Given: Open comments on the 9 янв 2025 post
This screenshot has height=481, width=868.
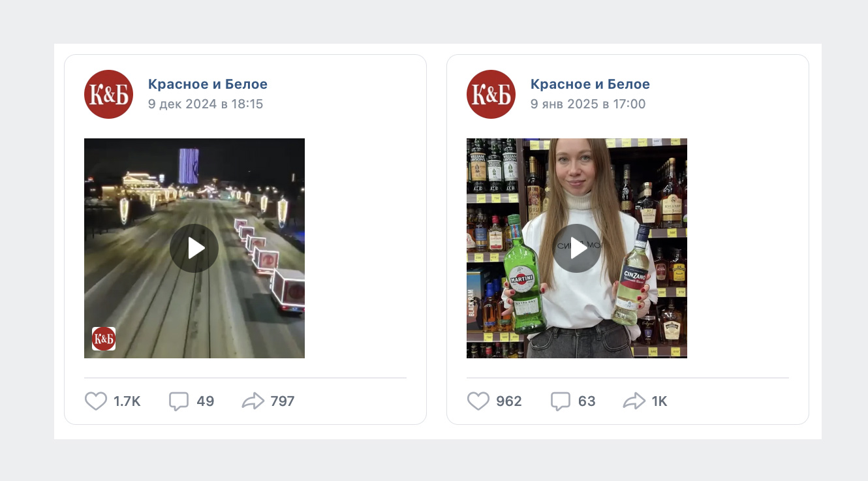Looking at the screenshot, I should [561, 401].
